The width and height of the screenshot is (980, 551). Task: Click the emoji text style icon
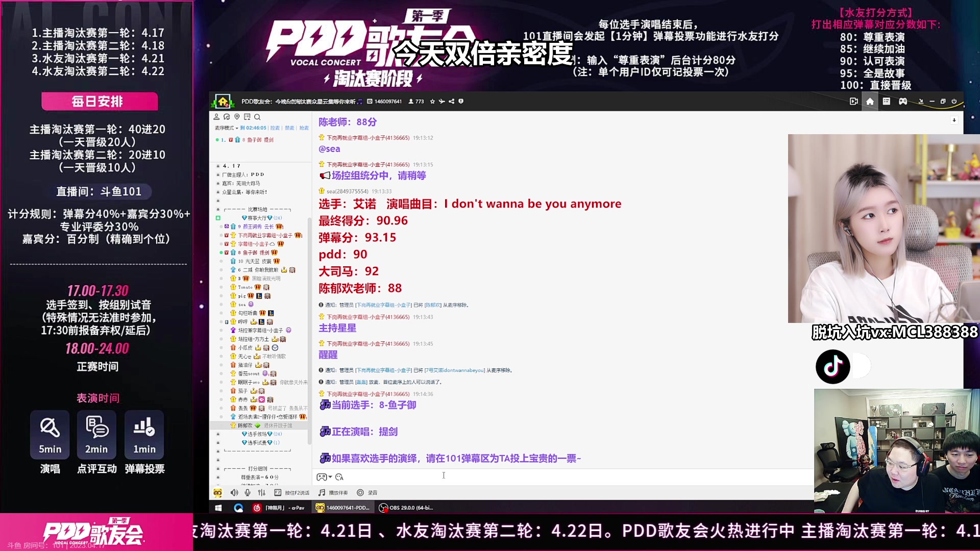pos(339,477)
